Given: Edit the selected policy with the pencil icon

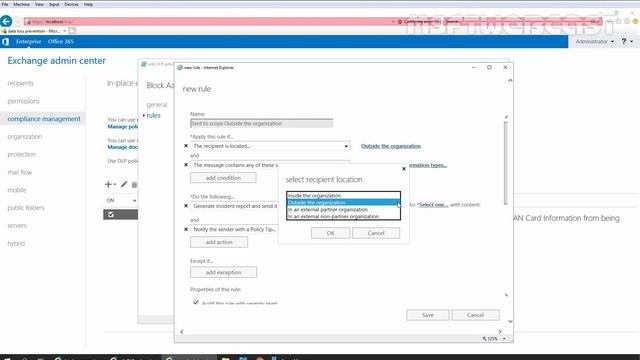Looking at the screenshot, I should 124,184.
